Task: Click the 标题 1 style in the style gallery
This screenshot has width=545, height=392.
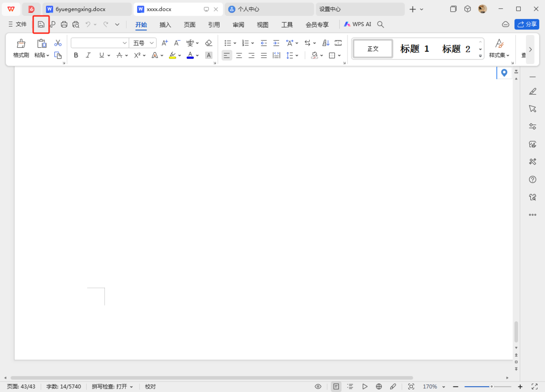Action: 414,49
